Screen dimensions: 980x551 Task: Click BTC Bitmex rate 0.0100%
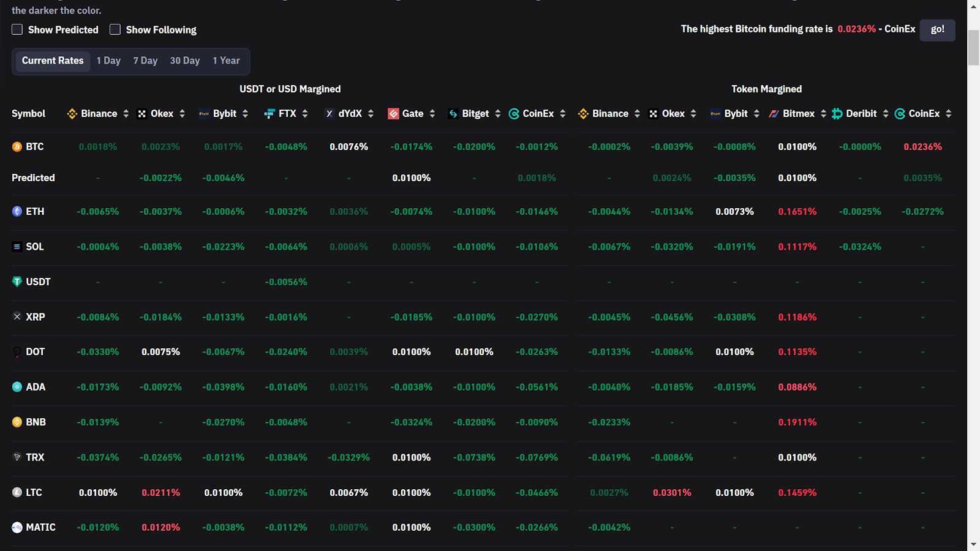tap(797, 147)
